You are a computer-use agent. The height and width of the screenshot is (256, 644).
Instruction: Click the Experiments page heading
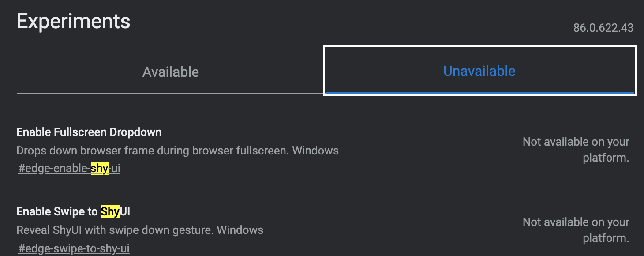click(x=73, y=22)
